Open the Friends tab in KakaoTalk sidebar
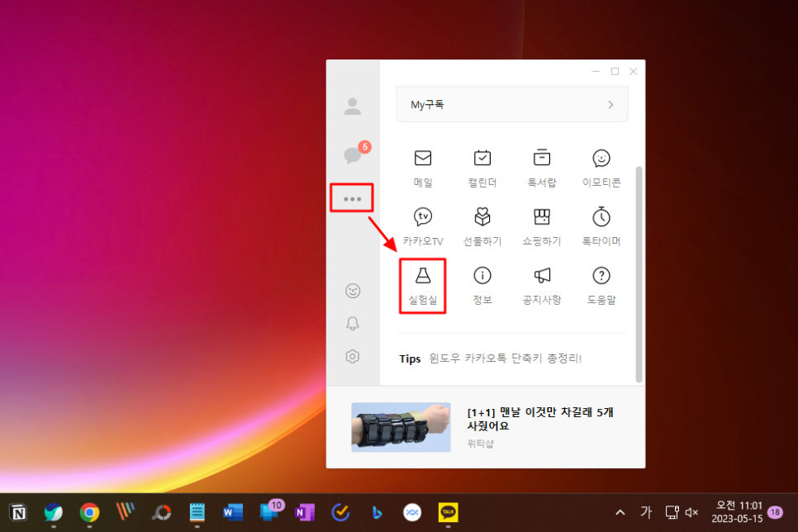Image resolution: width=798 pixels, height=532 pixels. 352,107
